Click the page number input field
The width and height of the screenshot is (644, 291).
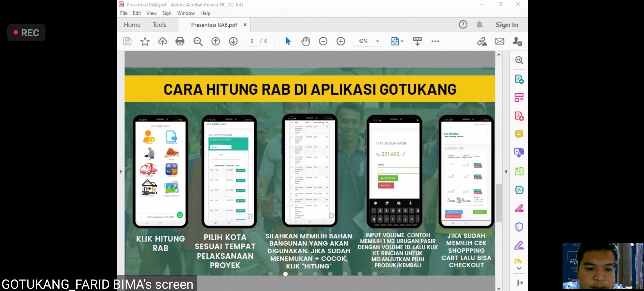pyautogui.click(x=252, y=41)
